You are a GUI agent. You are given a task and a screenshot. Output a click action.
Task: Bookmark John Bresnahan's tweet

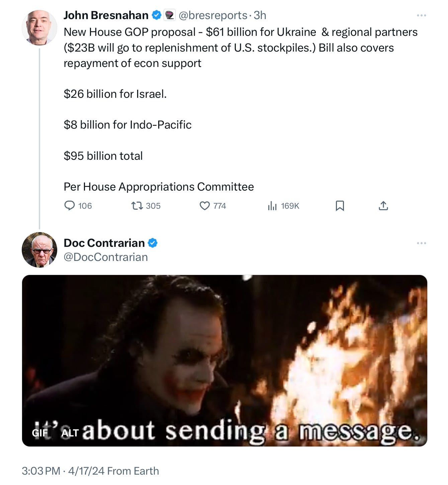(340, 206)
